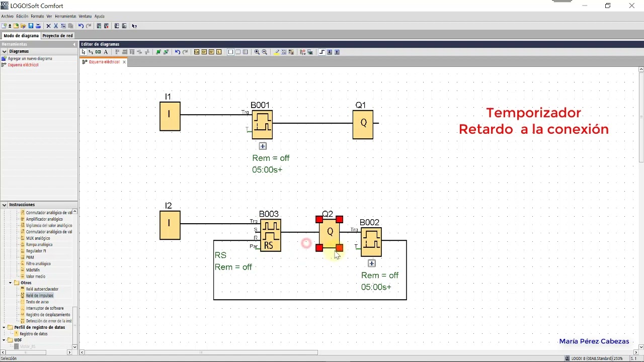Select the Modo de diagrama tab
The image size is (644, 362).
coord(21,36)
